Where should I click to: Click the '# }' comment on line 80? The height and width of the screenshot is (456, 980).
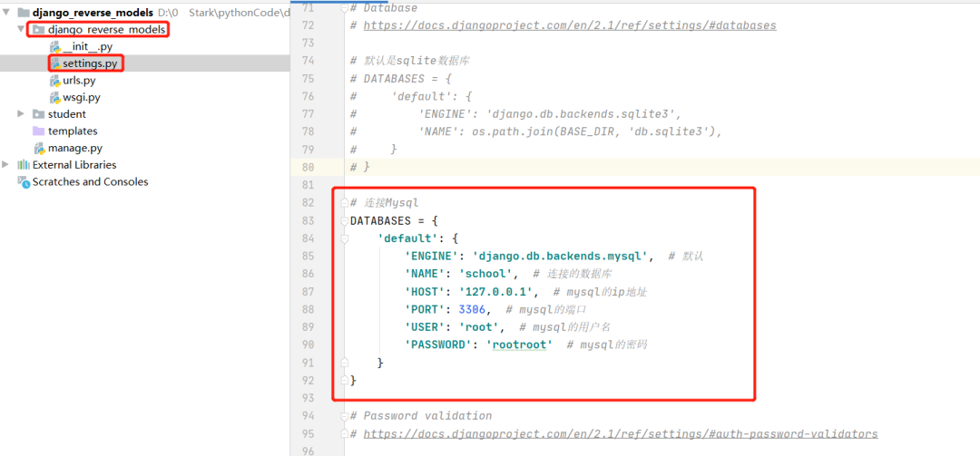(x=360, y=168)
